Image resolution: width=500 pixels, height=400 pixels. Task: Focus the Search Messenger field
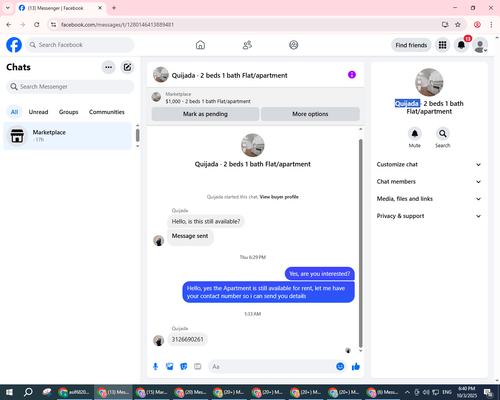70,87
